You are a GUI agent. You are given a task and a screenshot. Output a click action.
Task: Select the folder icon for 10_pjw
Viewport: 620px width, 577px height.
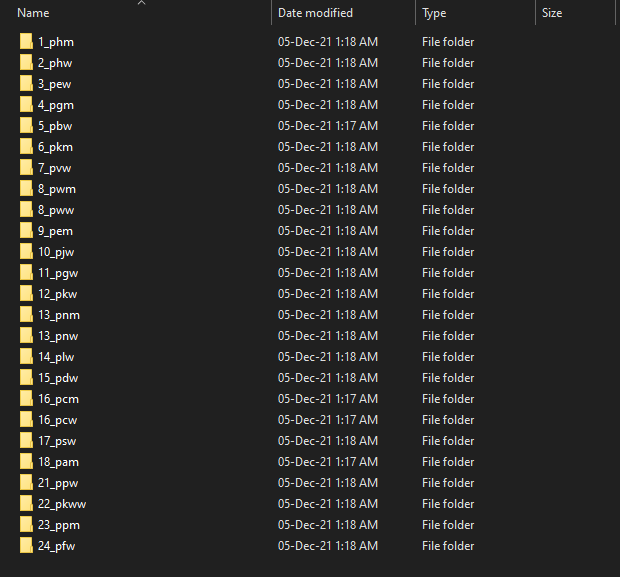(26, 252)
